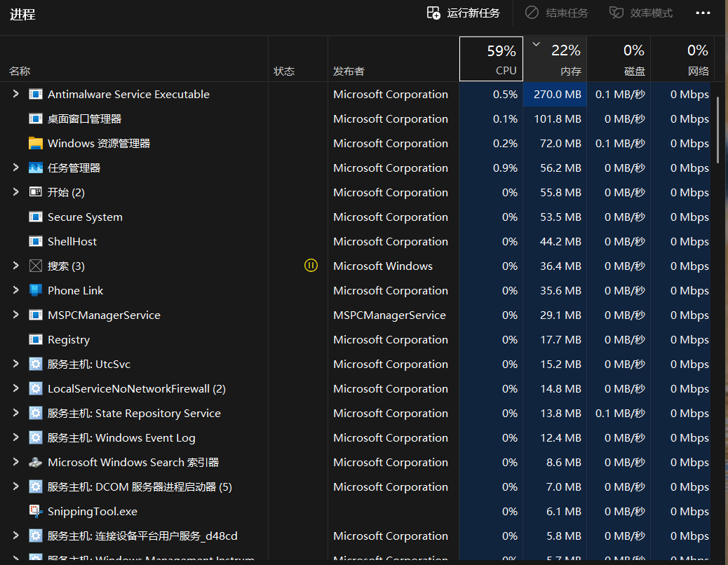This screenshot has height=565, width=728.
Task: Expand the Phone Link process group
Action: [x=16, y=290]
